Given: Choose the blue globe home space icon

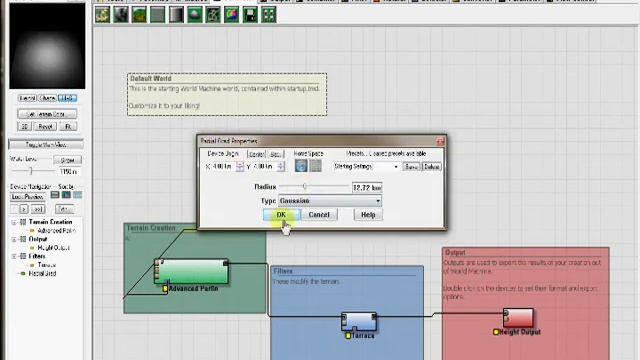Looking at the screenshot, I should (x=301, y=166).
